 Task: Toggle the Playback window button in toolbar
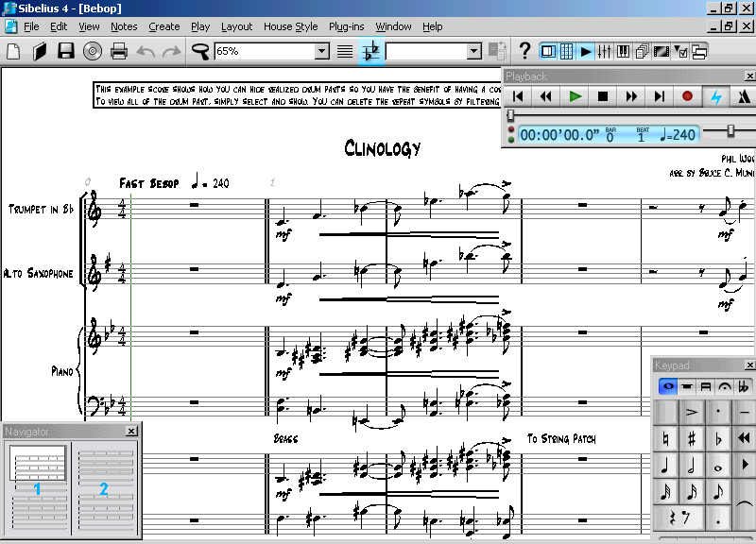coord(586,51)
